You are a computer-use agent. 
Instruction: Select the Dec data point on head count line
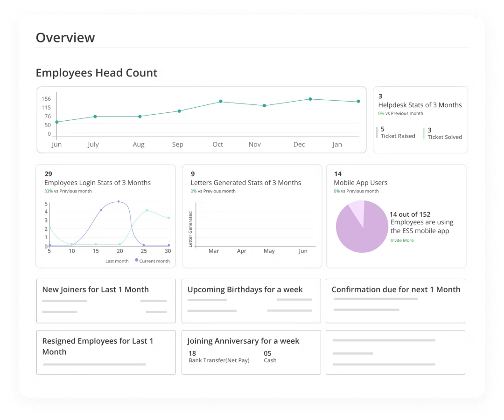[x=310, y=99]
